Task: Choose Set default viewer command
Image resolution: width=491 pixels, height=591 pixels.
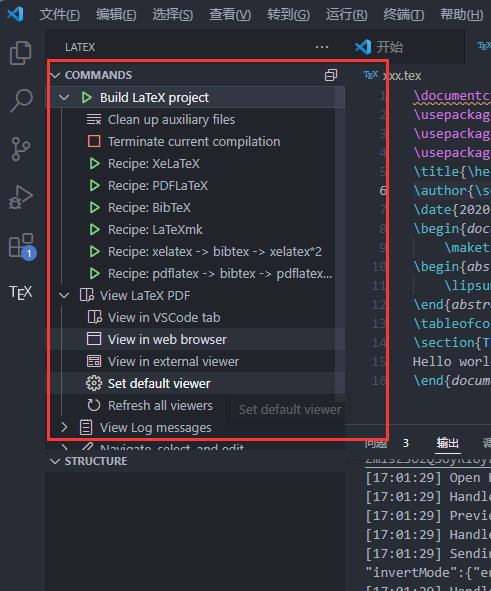Action: click(x=159, y=383)
